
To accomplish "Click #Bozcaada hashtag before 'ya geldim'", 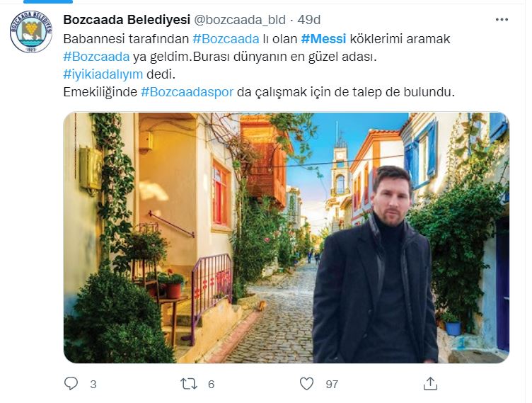I will click(96, 57).
